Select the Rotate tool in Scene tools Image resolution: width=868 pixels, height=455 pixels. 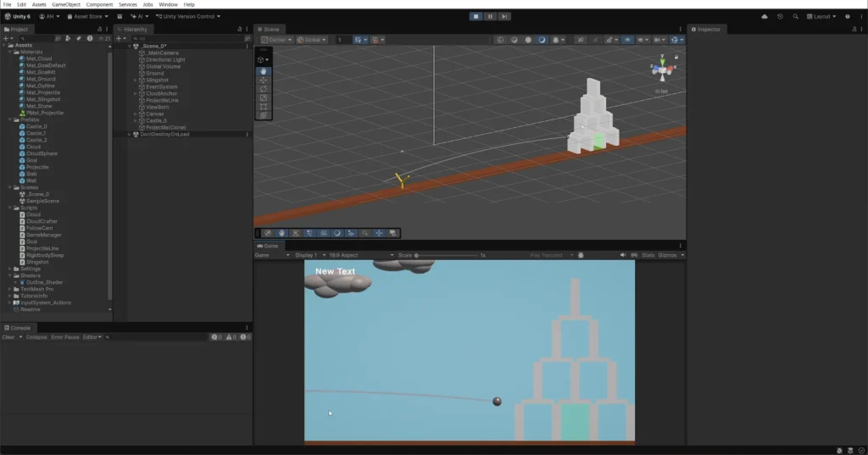264,89
